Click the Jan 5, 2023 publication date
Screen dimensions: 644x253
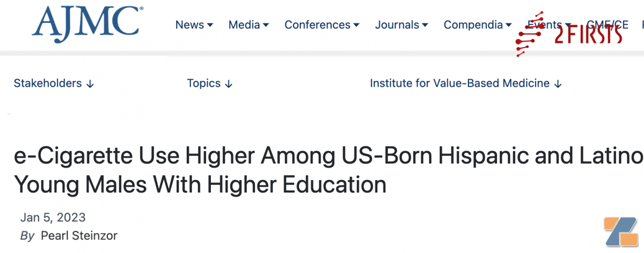coord(53,218)
